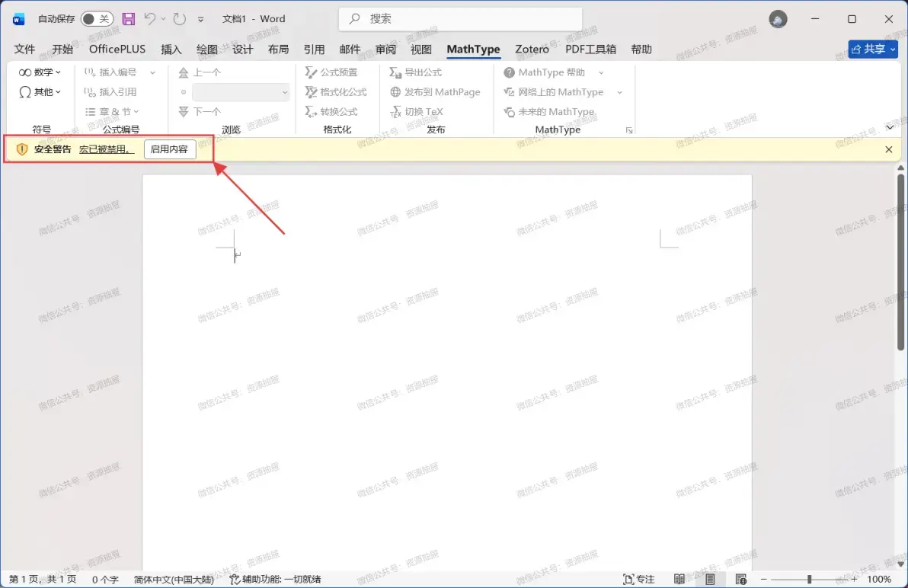Select the MathType ribbon tab

coord(473,50)
